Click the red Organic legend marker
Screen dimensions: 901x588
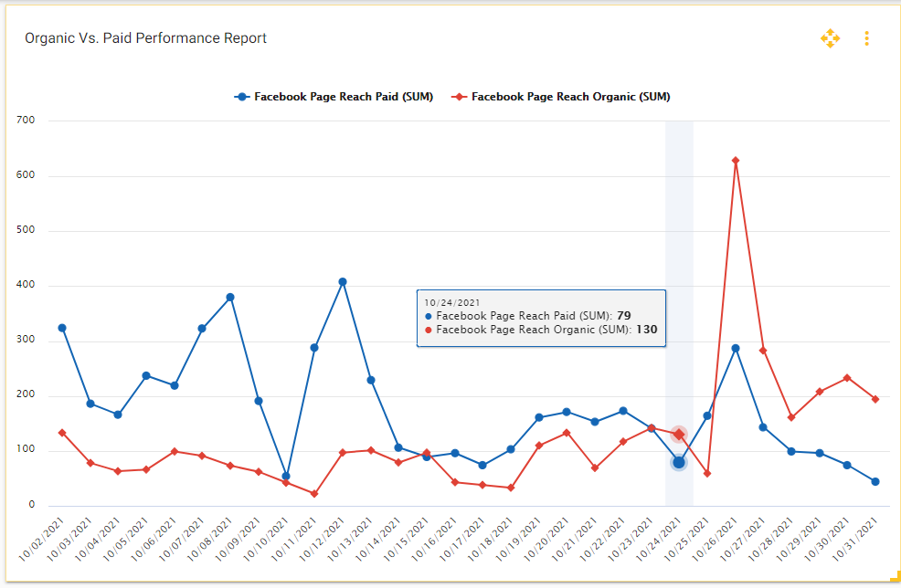[460, 97]
